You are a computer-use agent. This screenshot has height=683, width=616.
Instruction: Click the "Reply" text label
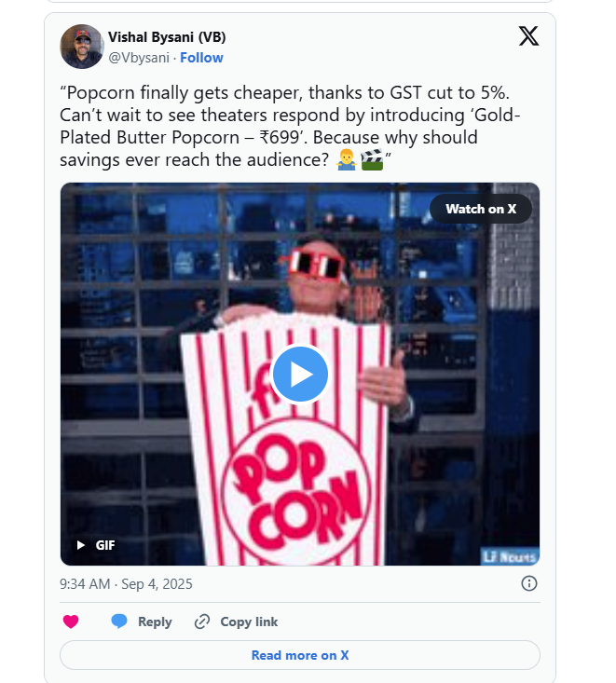click(x=155, y=622)
